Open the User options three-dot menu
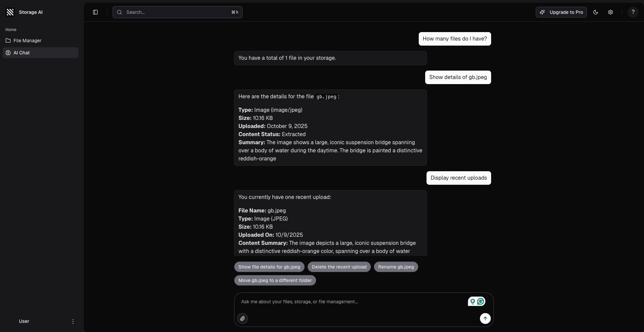 [x=73, y=322]
